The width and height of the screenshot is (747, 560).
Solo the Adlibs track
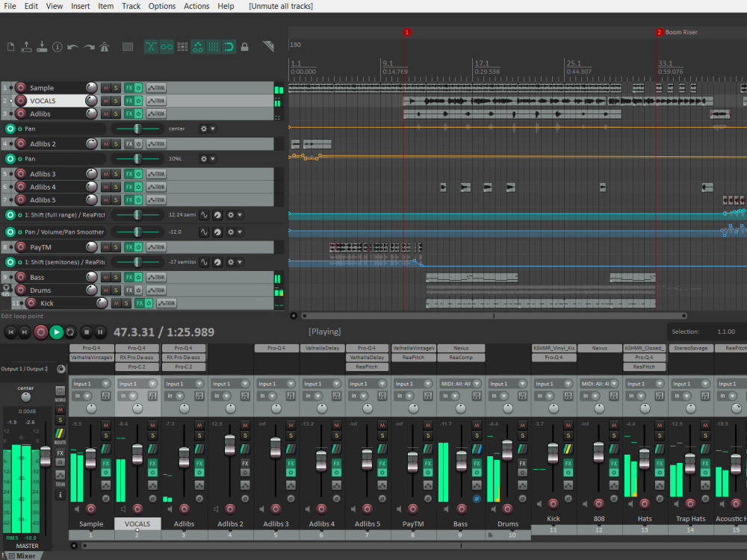[116, 113]
